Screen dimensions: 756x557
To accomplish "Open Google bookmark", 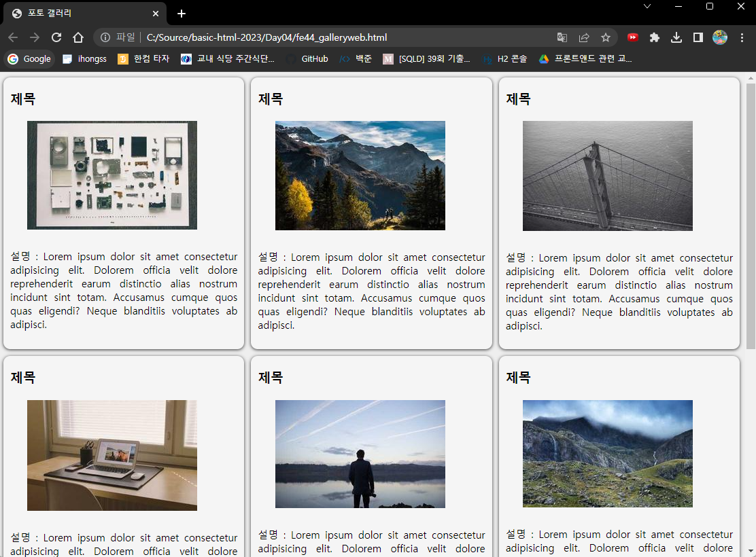I will [29, 59].
